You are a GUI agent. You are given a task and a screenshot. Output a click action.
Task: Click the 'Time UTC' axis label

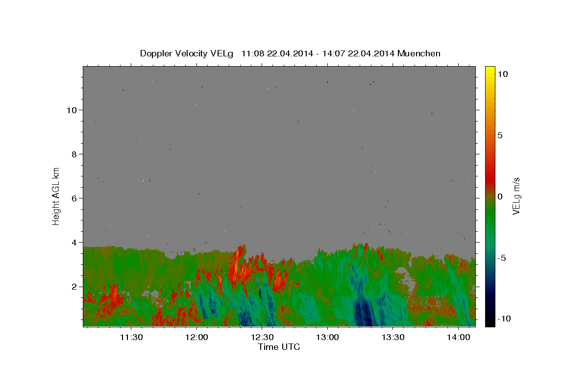click(279, 347)
